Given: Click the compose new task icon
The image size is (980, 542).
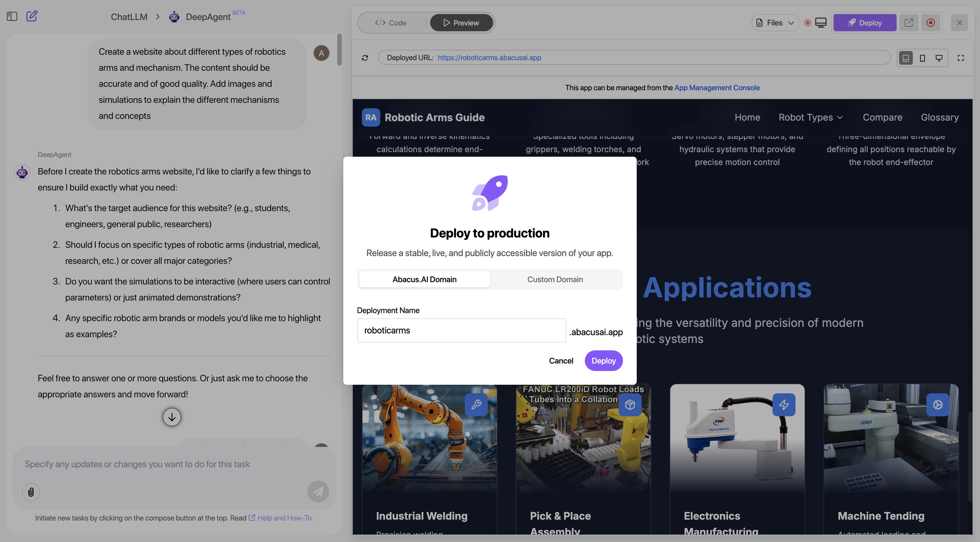Looking at the screenshot, I should [x=32, y=16].
